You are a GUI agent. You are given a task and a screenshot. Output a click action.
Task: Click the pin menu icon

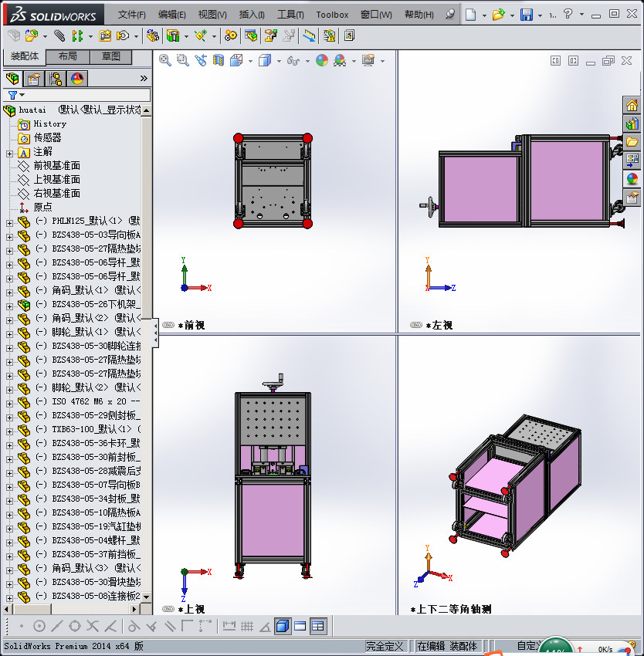coord(450,15)
